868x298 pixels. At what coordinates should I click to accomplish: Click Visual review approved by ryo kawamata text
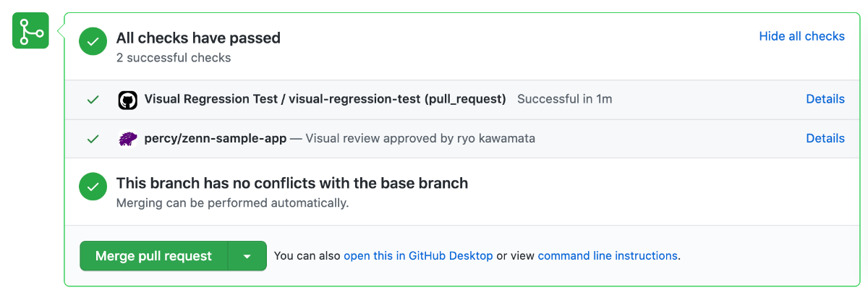pos(420,138)
